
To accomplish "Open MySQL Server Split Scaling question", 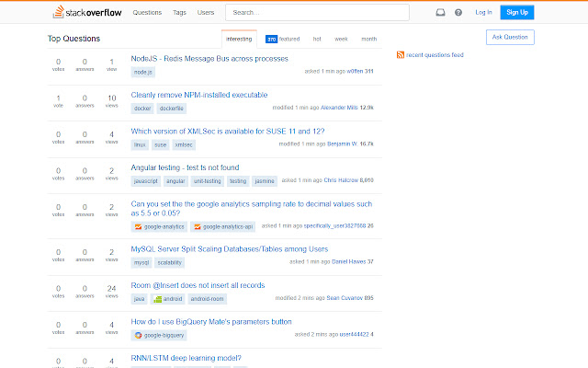I will pyautogui.click(x=229, y=249).
